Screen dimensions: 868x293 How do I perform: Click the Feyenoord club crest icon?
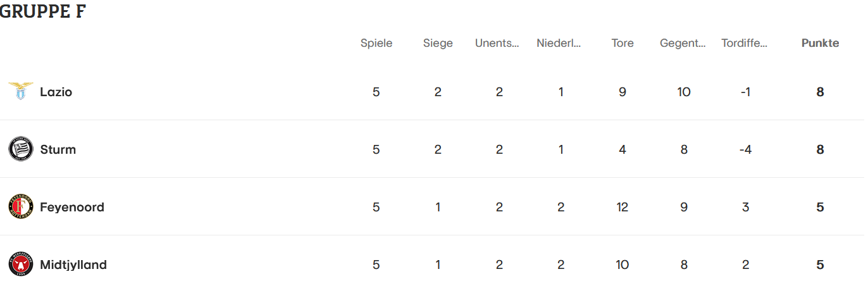21,207
